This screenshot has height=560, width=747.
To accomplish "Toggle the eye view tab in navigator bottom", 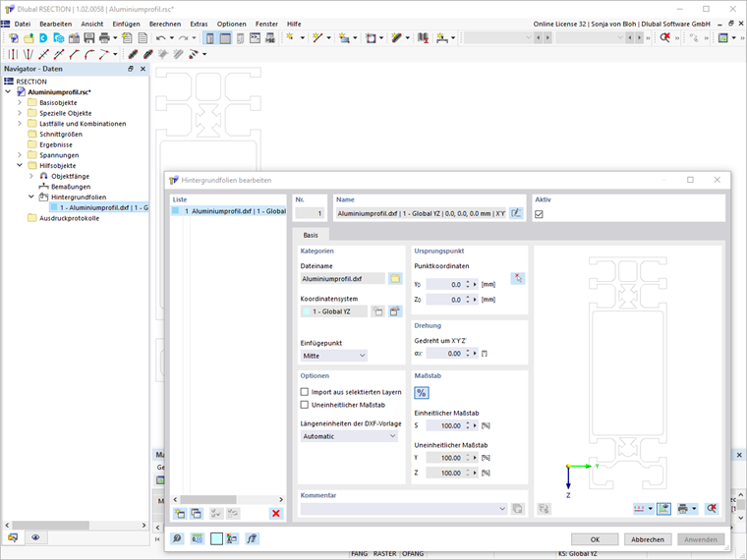I will click(x=35, y=537).
